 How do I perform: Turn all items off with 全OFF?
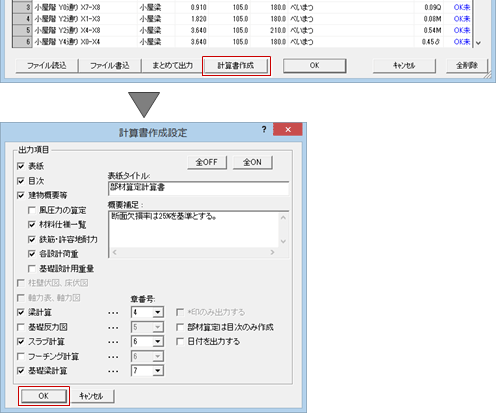pos(207,162)
